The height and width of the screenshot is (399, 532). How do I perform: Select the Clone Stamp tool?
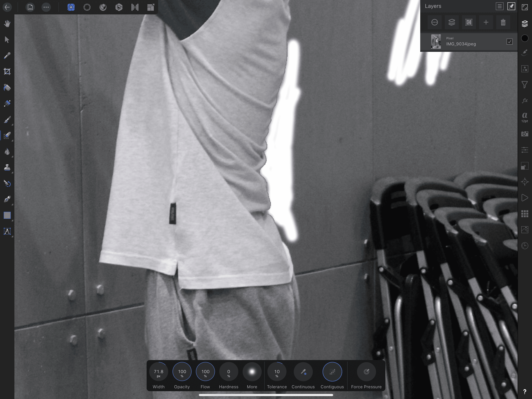pyautogui.click(x=7, y=168)
